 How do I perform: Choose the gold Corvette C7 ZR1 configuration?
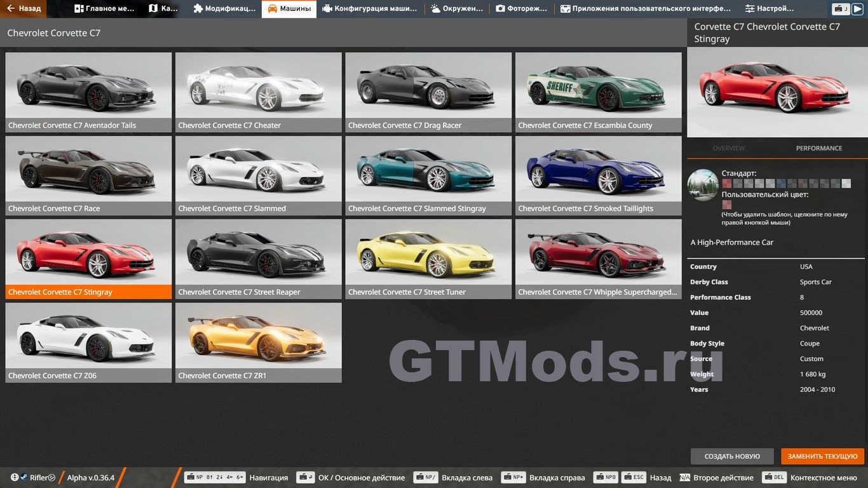[x=259, y=342]
